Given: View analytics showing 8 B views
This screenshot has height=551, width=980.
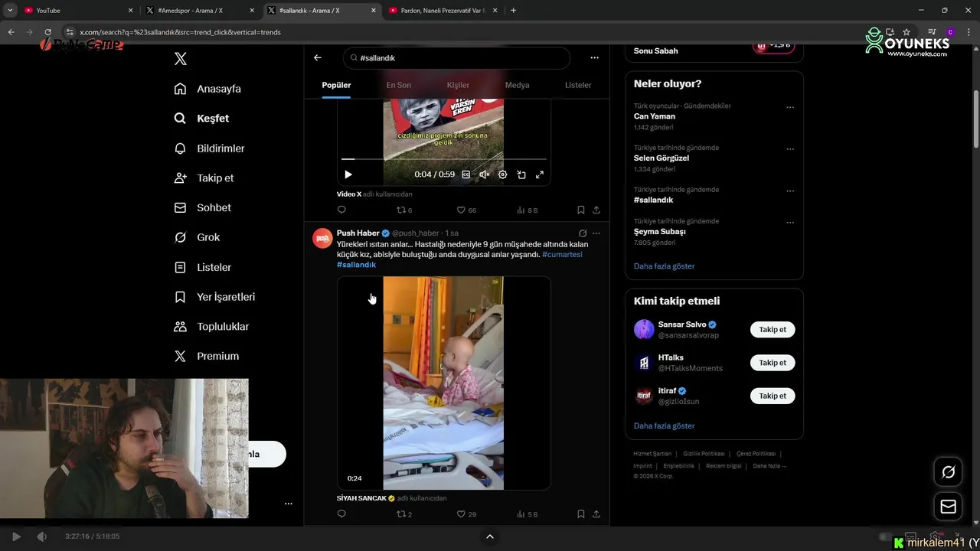Looking at the screenshot, I should 528,210.
